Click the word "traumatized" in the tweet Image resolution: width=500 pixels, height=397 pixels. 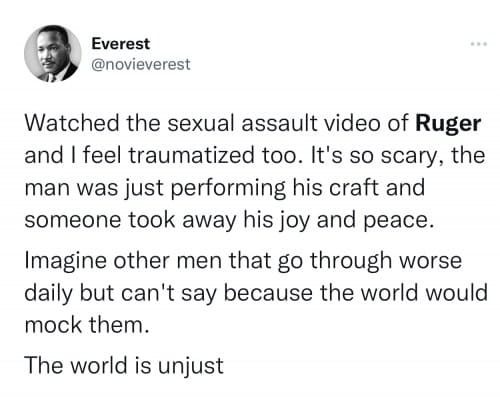coord(191,155)
